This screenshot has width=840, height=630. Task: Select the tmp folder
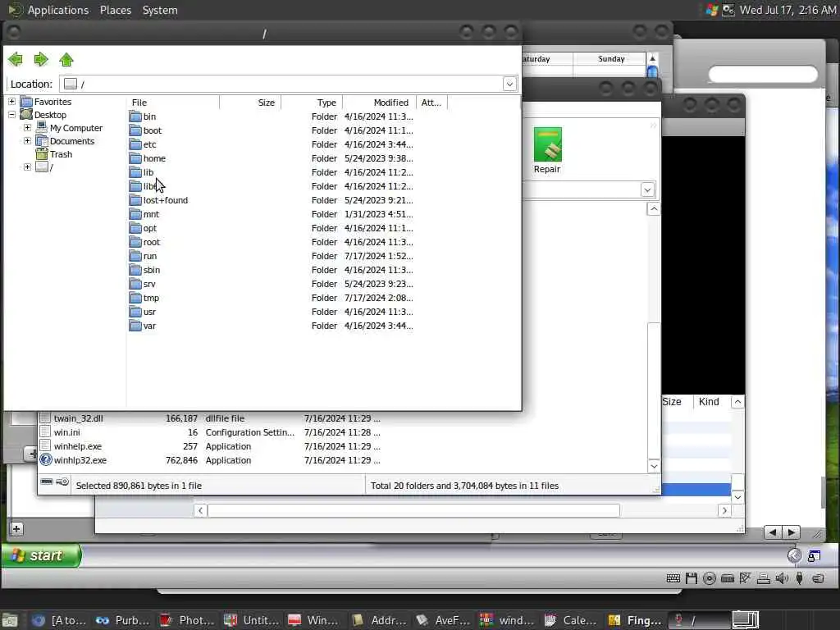[144, 297]
